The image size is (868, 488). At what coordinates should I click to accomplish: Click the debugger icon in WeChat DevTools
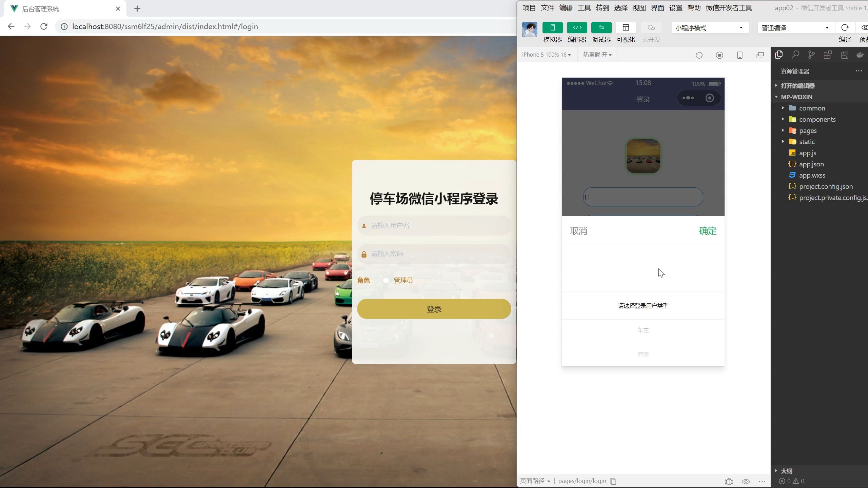click(x=601, y=27)
